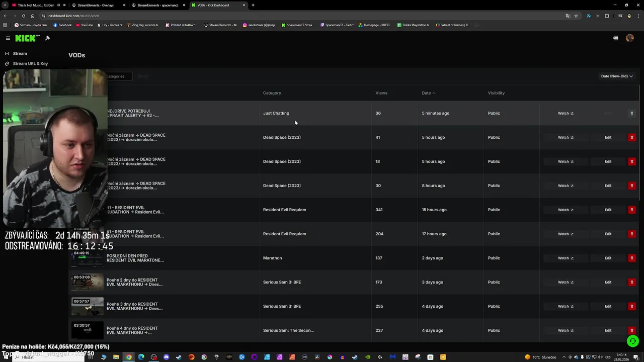Delete the Dead Space VOD with 18 views
Screen dimensions: 644x362
pyautogui.click(x=632, y=161)
